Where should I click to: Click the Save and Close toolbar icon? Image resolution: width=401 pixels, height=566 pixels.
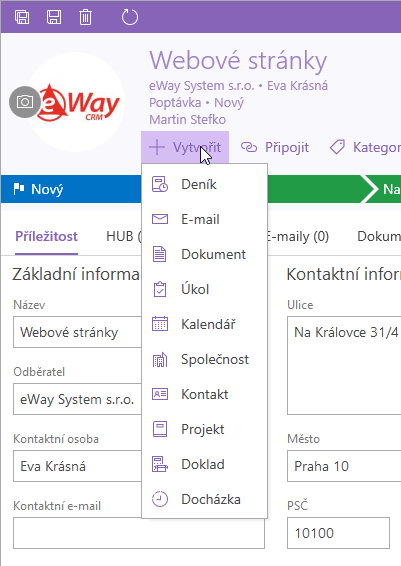pyautogui.click(x=22, y=17)
